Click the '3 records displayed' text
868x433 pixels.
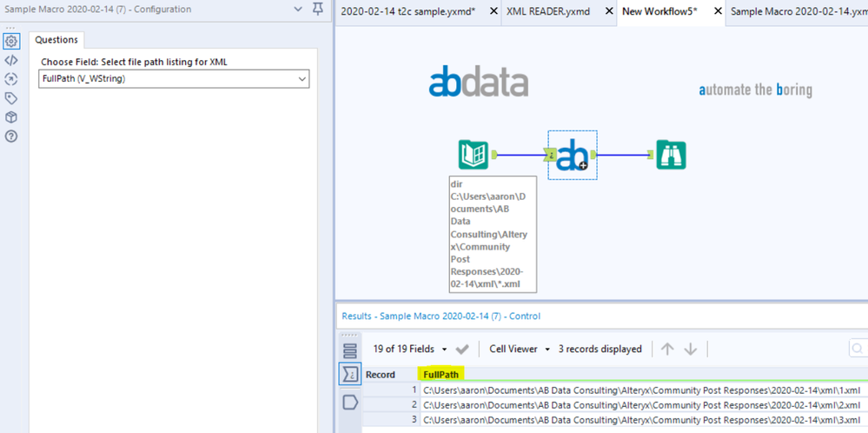click(x=600, y=349)
